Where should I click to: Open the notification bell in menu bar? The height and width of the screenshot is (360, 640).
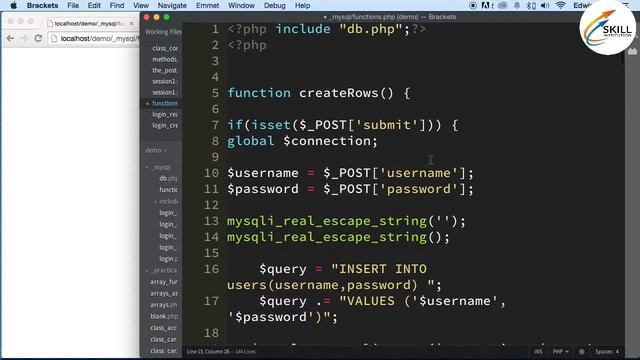(517, 5)
